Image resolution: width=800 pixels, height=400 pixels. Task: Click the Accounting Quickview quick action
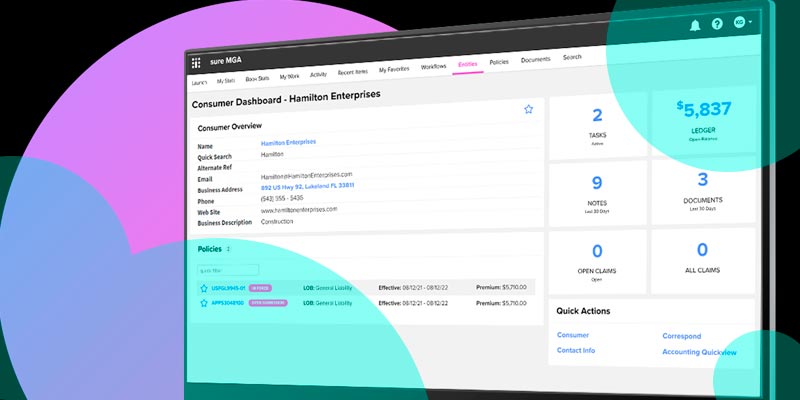click(699, 352)
